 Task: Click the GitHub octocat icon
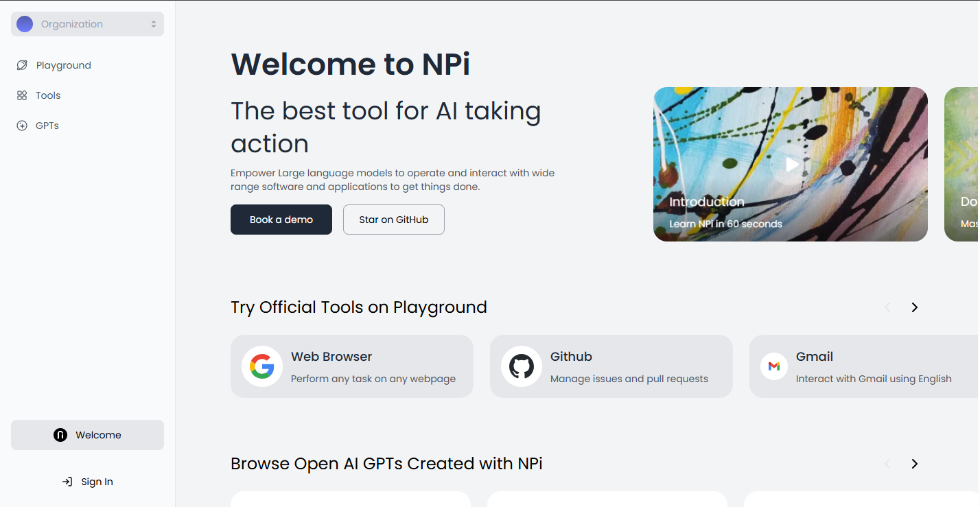tap(522, 366)
